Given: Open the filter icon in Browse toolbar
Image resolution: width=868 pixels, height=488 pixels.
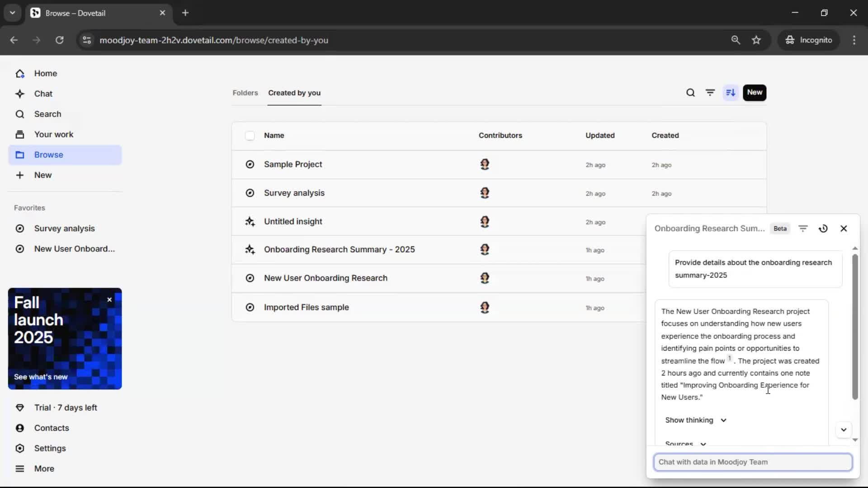Looking at the screenshot, I should [710, 93].
